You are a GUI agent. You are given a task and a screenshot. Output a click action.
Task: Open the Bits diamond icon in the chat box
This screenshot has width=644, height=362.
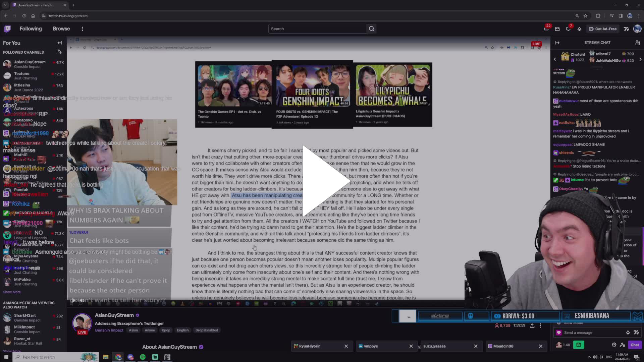click(628, 332)
